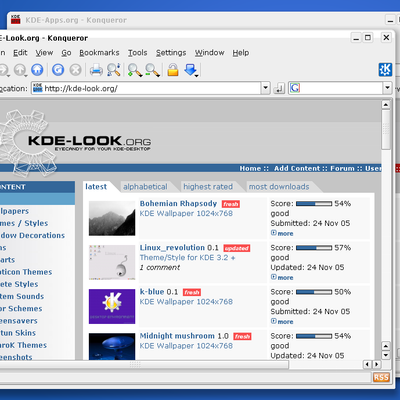Click the k-blue 50% score bar
Viewport: 400px width, 400px height.
tap(314, 292)
